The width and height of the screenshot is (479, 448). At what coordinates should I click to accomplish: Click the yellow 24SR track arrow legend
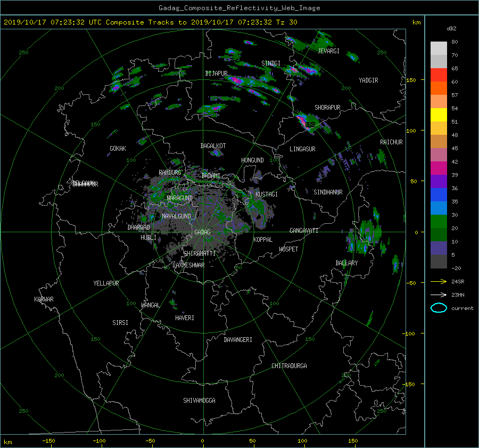click(x=439, y=281)
